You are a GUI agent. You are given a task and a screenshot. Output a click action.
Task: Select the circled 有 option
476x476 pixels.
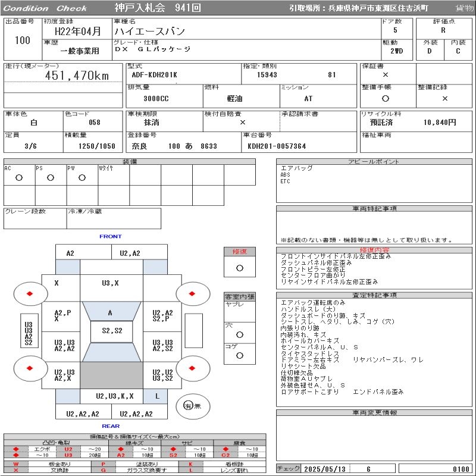[188, 406]
